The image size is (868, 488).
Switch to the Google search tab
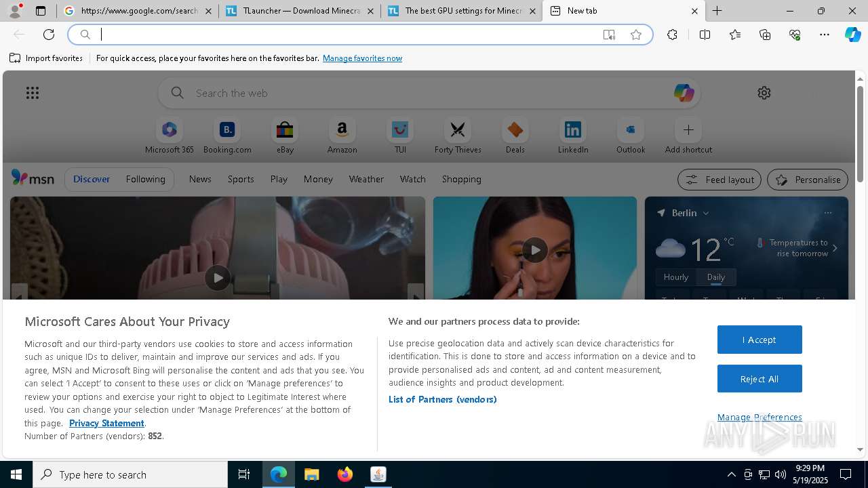click(x=136, y=11)
